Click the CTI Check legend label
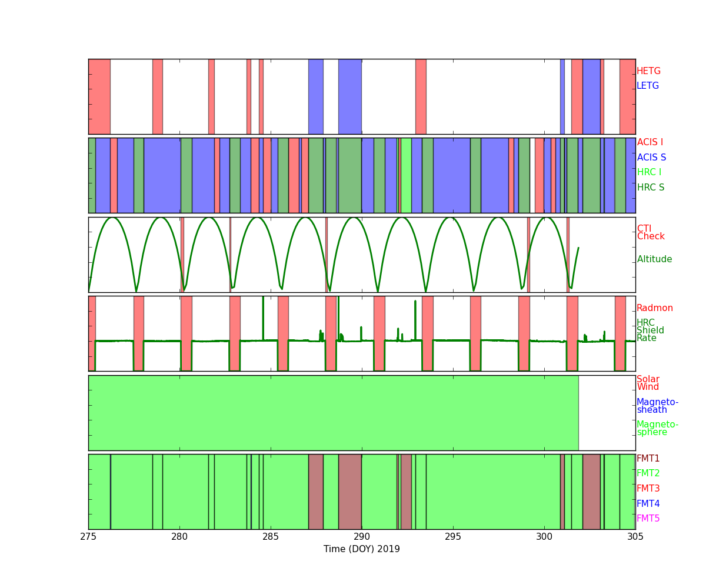The image size is (706, 588). pyautogui.click(x=650, y=232)
